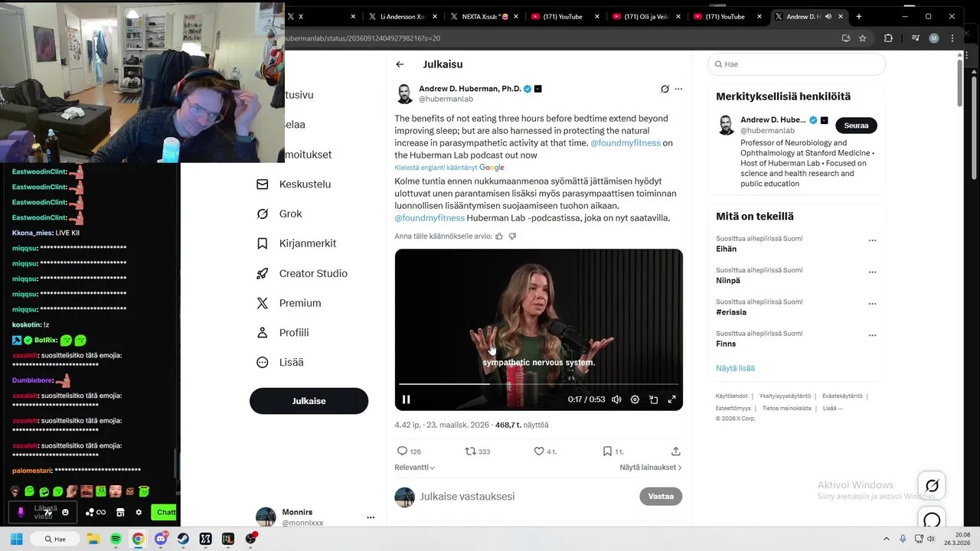This screenshot has width=980, height=551.
Task: Click the Julkaise post button
Action: (309, 401)
